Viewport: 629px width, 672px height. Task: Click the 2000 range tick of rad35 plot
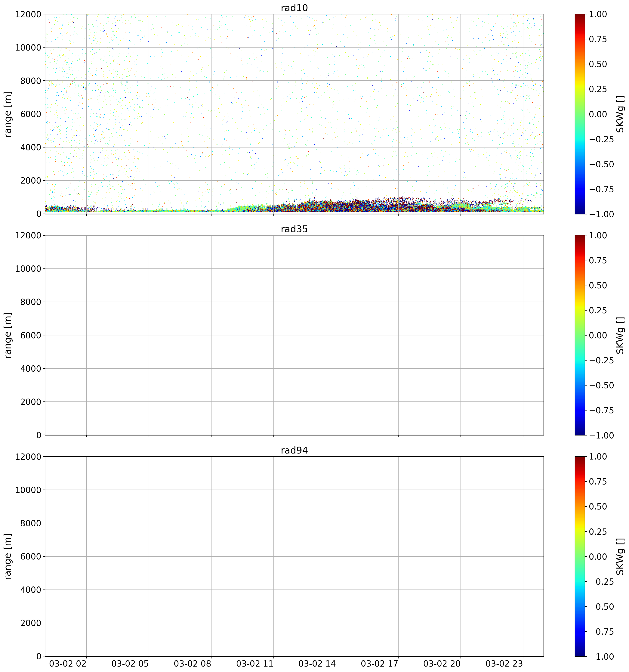[31, 402]
